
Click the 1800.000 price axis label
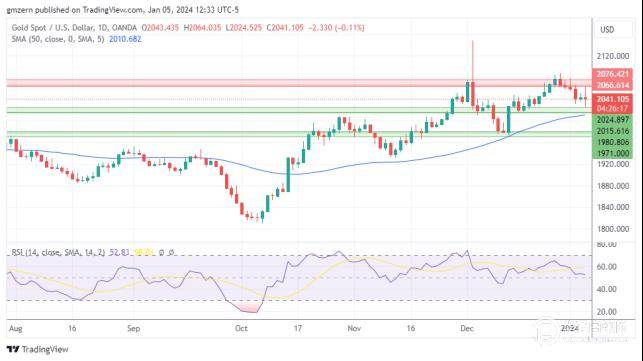click(613, 229)
